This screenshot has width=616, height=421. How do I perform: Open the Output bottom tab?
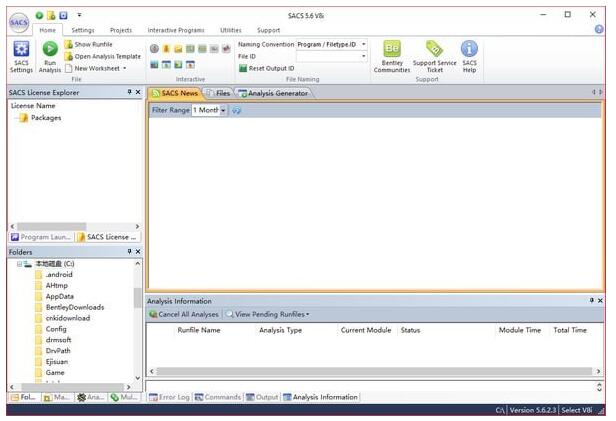point(262,397)
